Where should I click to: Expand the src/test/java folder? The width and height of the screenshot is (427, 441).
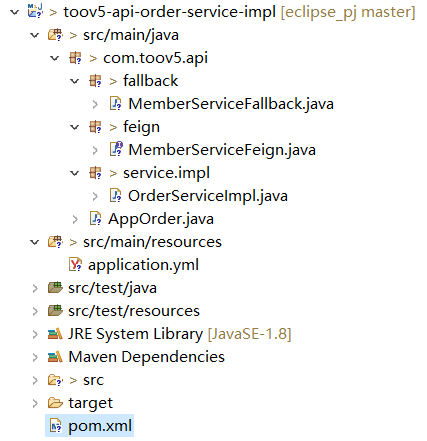35,288
